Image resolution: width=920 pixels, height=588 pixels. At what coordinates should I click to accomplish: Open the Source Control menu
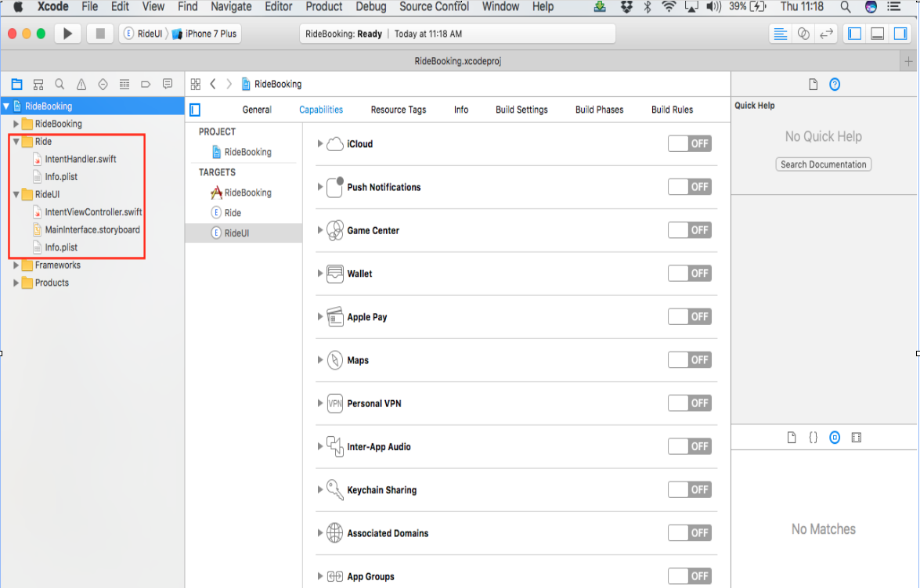coord(435,7)
